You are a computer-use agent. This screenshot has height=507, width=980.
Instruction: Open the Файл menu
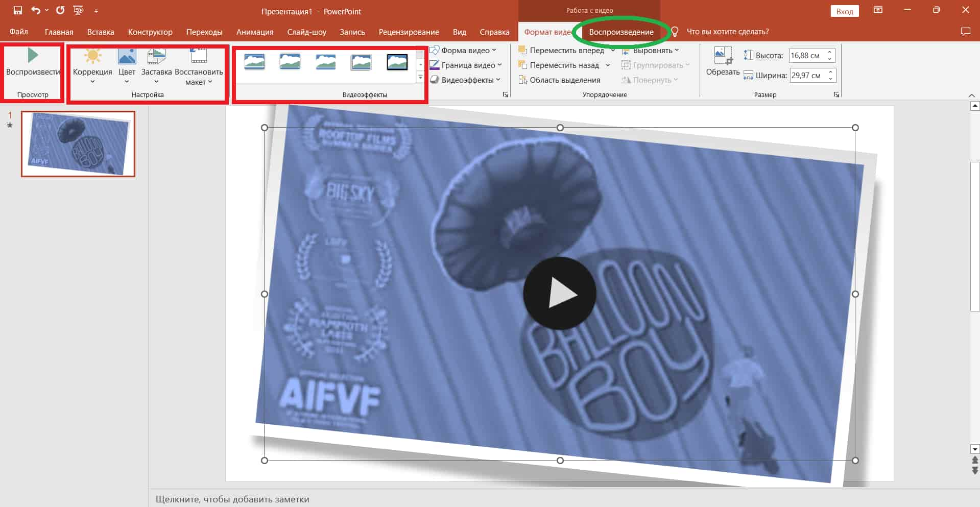tap(18, 32)
